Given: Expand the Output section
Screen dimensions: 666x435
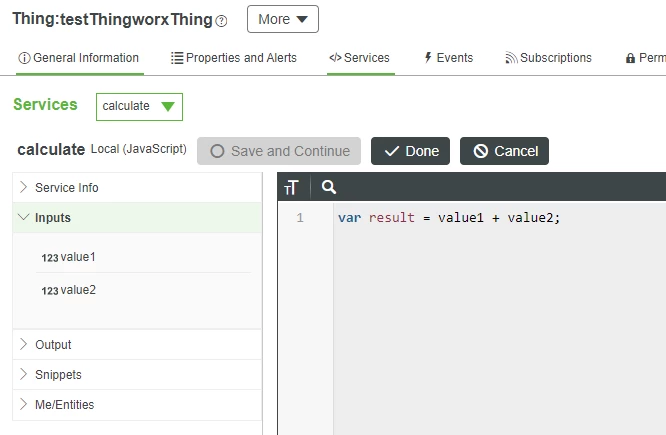Looking at the screenshot, I should 137,345.
